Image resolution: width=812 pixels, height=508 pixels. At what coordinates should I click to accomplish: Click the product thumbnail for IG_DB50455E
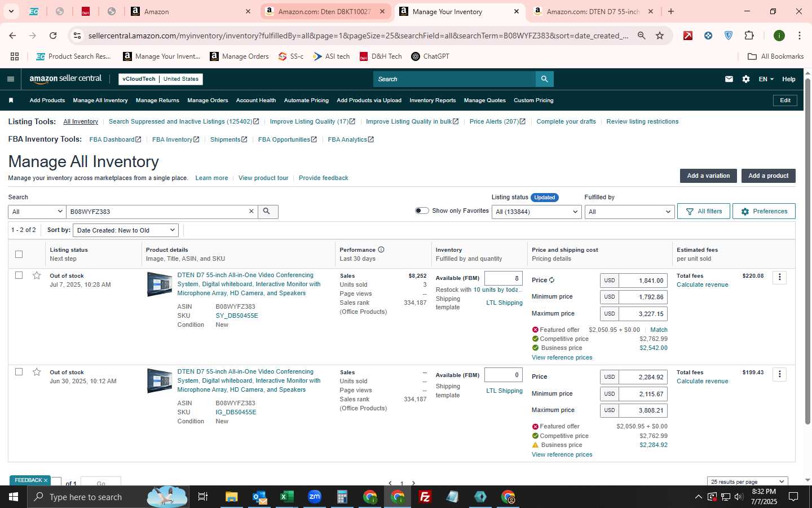click(159, 380)
